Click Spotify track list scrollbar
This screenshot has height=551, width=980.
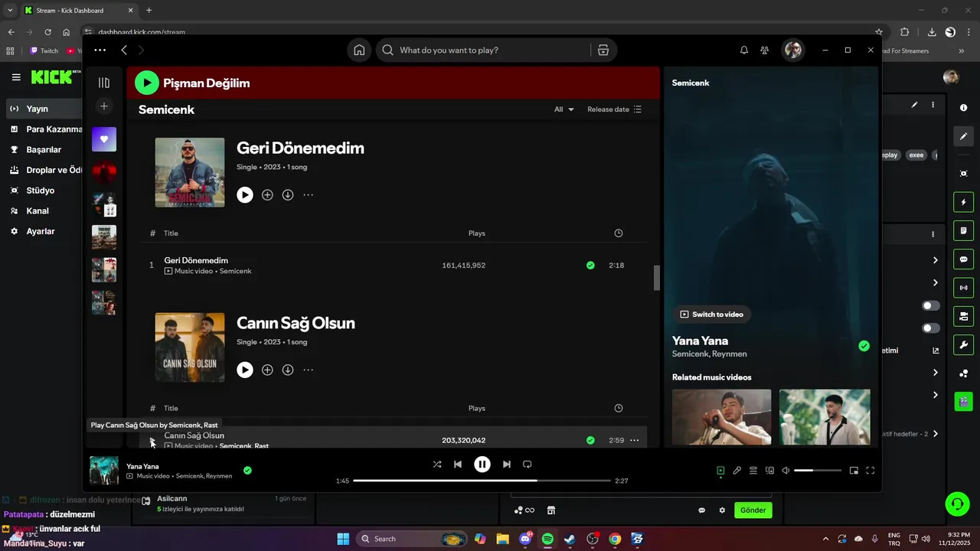click(656, 279)
